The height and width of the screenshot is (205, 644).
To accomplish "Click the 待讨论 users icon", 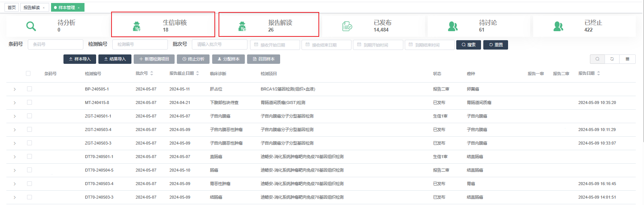I will (453, 26).
